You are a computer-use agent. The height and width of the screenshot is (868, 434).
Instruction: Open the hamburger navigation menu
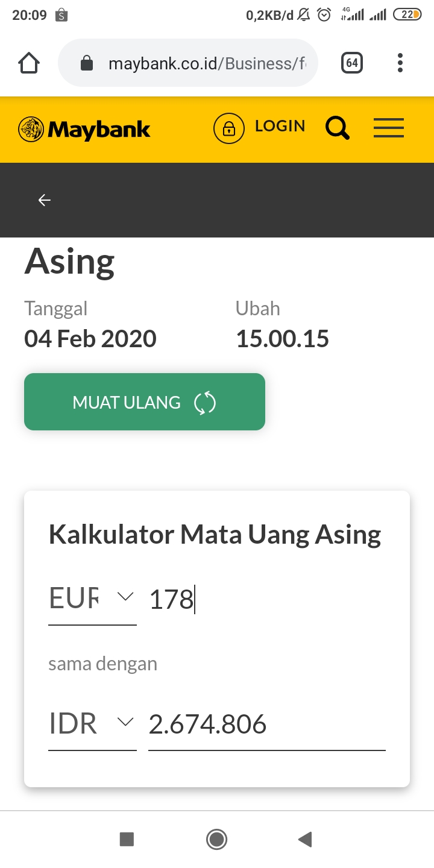[389, 128]
